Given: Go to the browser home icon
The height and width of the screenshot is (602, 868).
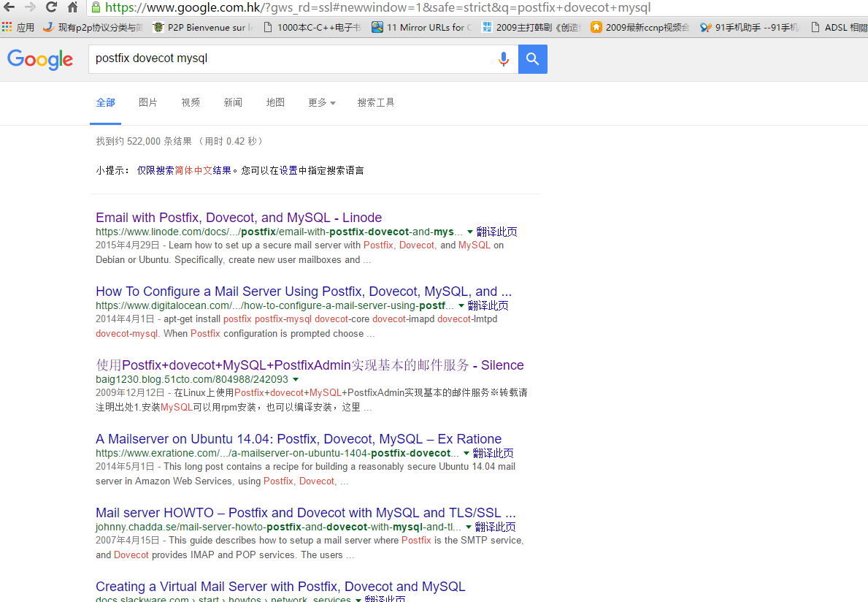Looking at the screenshot, I should tap(72, 7).
